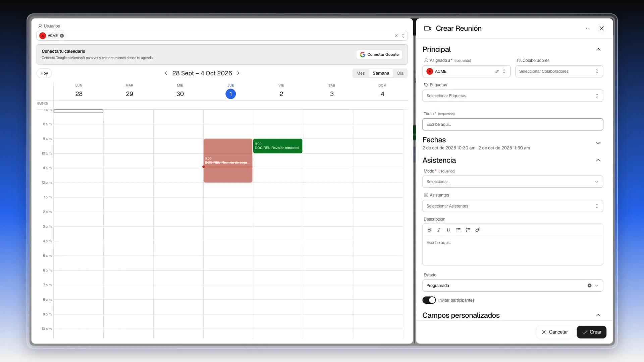Switch calendar to Semana view
This screenshot has width=644, height=362.
coord(381,73)
